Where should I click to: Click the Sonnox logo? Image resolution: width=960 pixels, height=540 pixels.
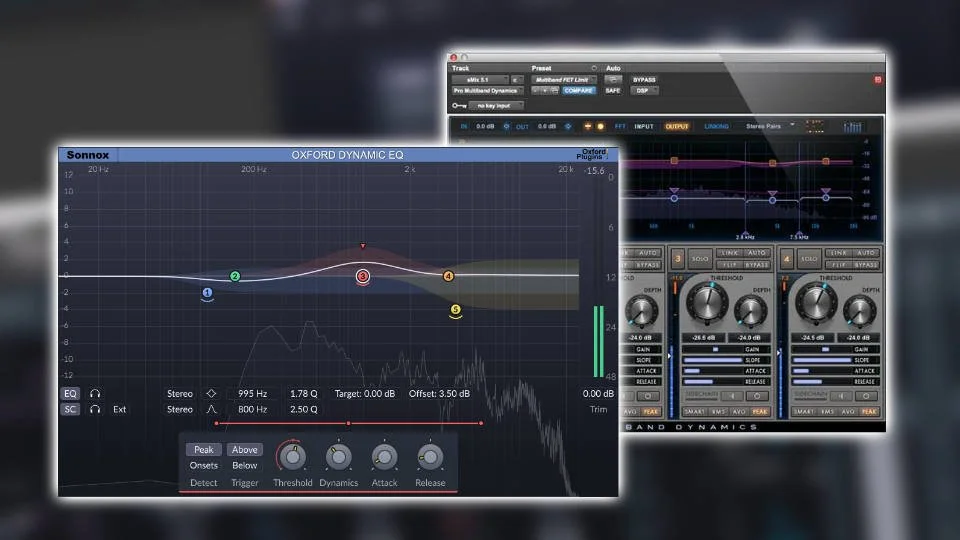[88, 155]
